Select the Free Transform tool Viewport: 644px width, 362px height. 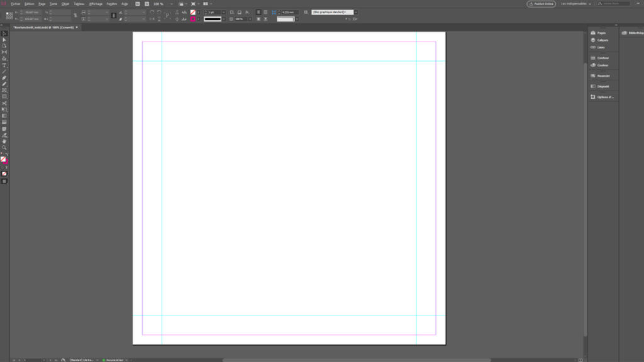pyautogui.click(x=4, y=109)
